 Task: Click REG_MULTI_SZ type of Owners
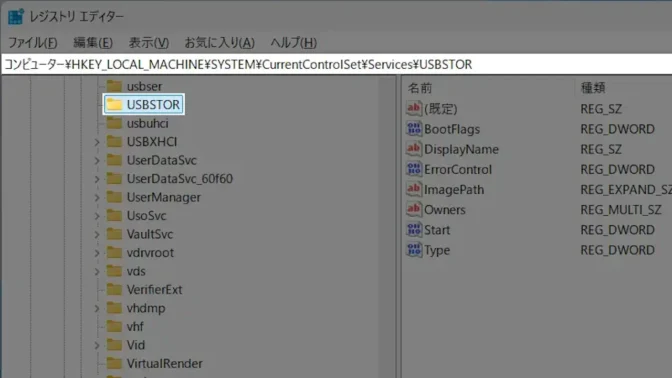click(621, 210)
